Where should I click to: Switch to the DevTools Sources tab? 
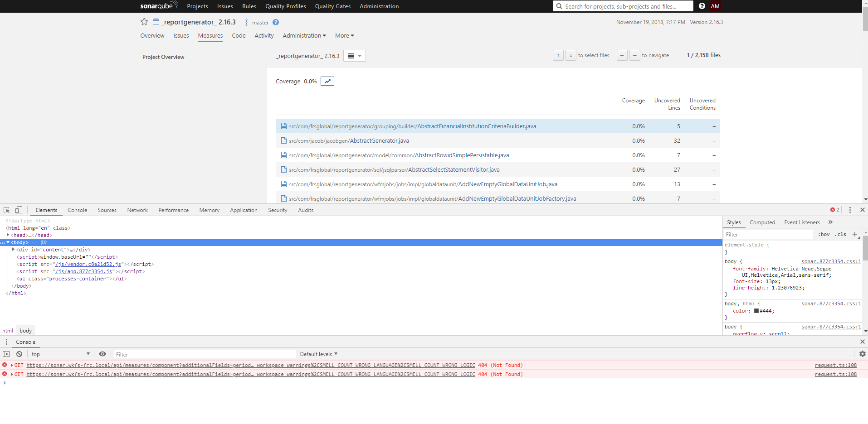[x=107, y=210]
